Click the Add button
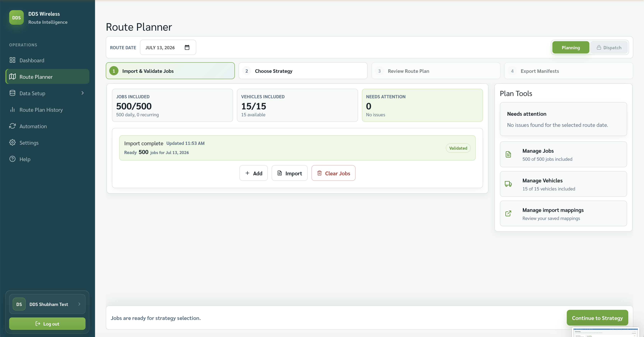 254,173
